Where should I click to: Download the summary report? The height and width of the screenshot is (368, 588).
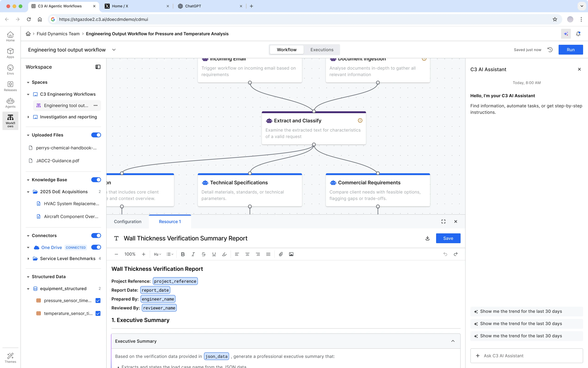(427, 238)
